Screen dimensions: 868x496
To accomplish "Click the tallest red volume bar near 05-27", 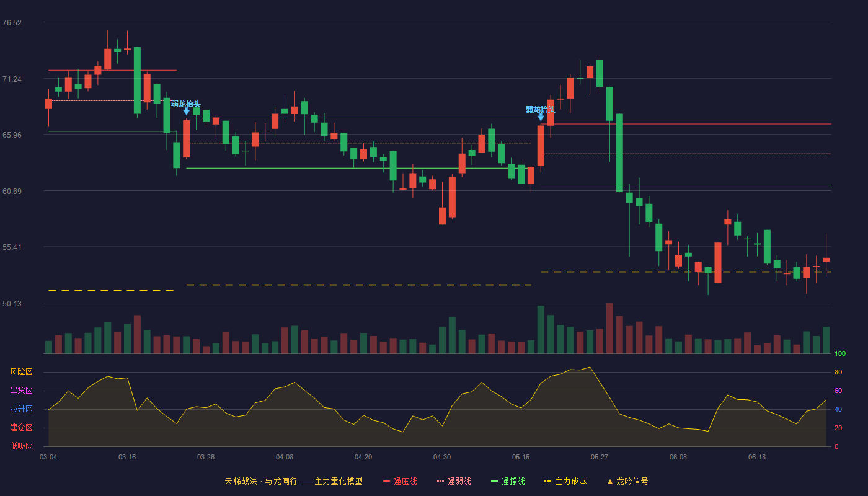I will coord(609,328).
